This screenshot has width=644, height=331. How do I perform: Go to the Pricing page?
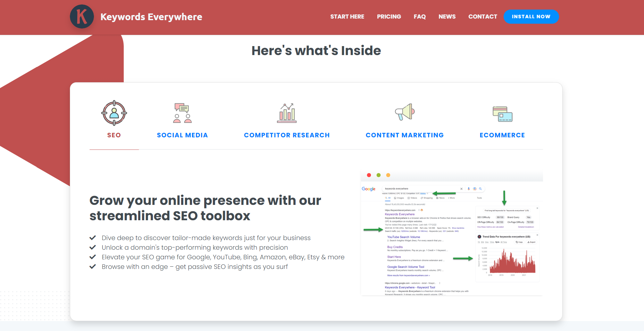click(x=389, y=17)
